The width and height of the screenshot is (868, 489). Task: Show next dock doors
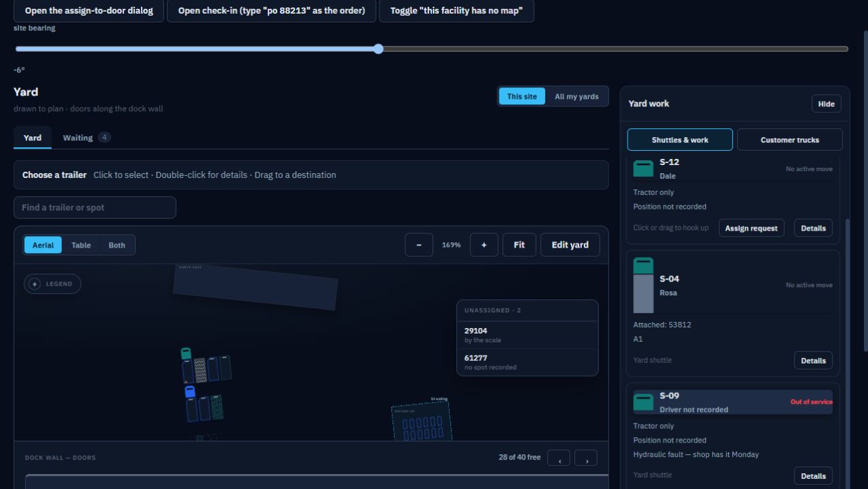(x=586, y=458)
